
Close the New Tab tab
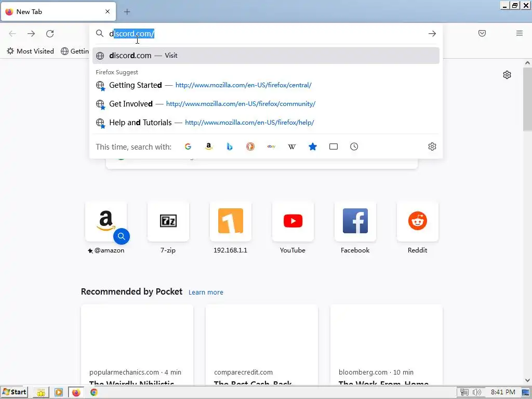(x=108, y=11)
